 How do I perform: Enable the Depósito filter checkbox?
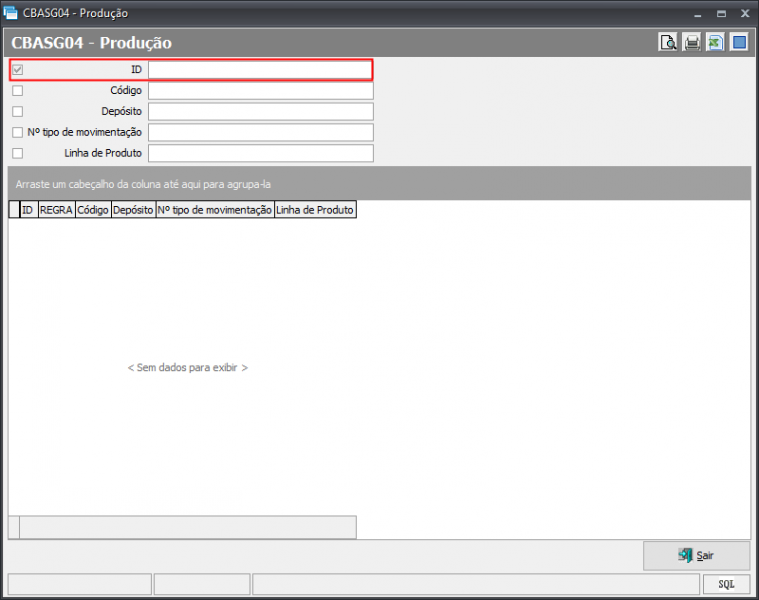(x=17, y=111)
